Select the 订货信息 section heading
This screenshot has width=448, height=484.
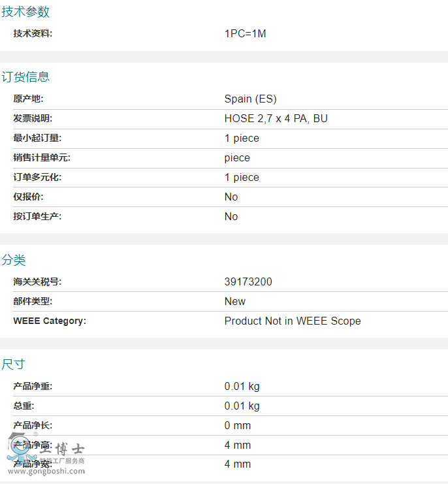(x=25, y=77)
